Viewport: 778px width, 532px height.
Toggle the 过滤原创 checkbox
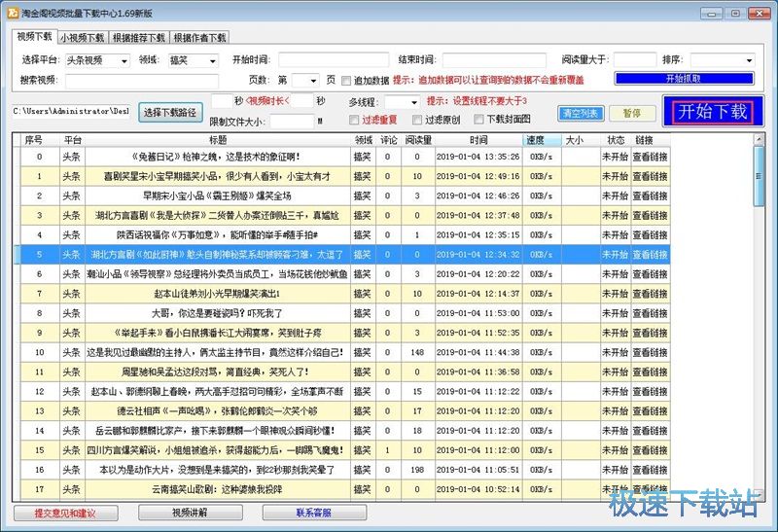click(417, 120)
